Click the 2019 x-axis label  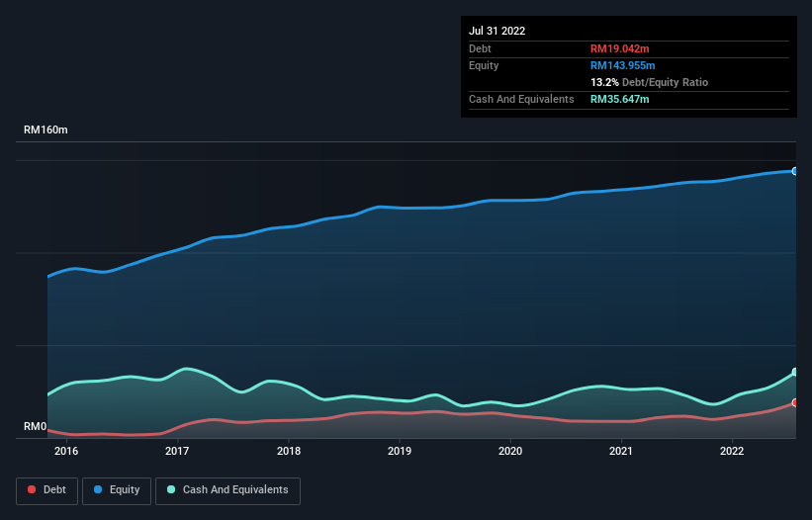coord(400,451)
